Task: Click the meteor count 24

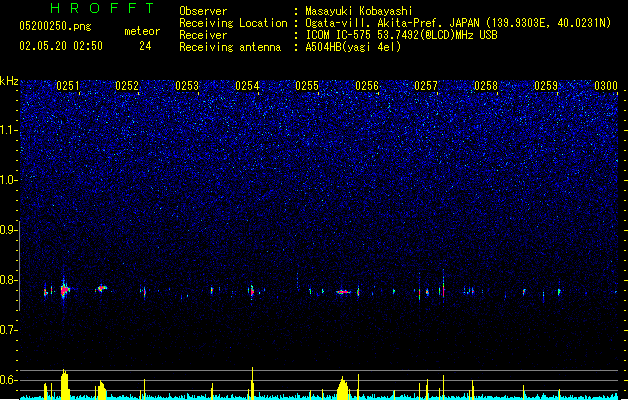Action: pyautogui.click(x=145, y=46)
